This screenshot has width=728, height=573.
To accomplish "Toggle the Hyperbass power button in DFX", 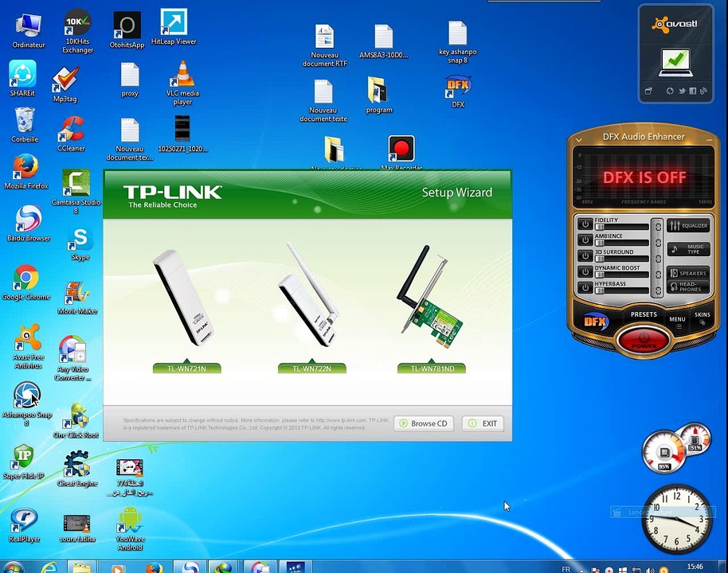I will (x=585, y=287).
